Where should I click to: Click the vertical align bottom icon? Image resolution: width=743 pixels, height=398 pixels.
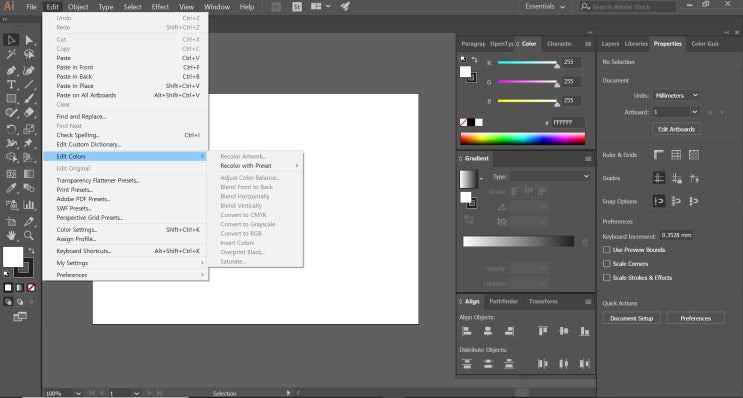(585, 331)
